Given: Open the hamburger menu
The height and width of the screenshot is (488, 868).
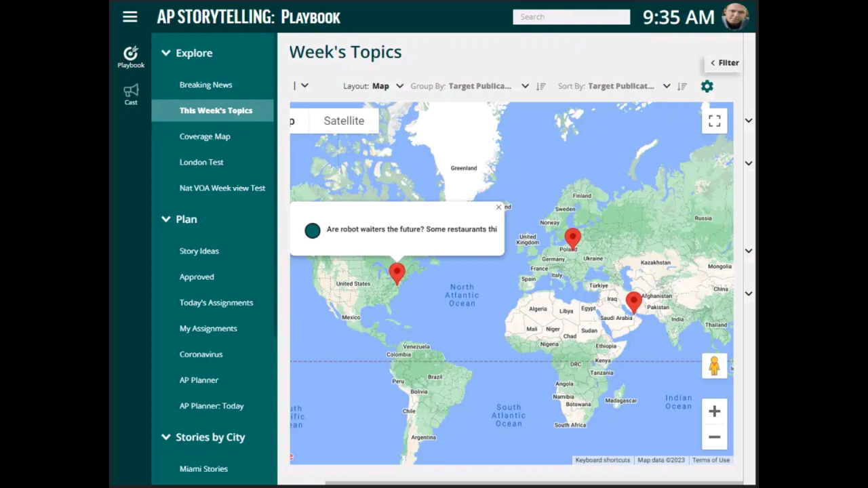Looking at the screenshot, I should tap(130, 17).
